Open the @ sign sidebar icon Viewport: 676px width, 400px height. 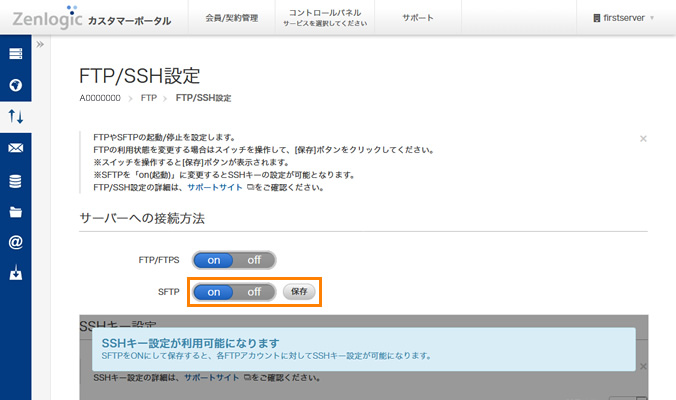click(x=16, y=242)
